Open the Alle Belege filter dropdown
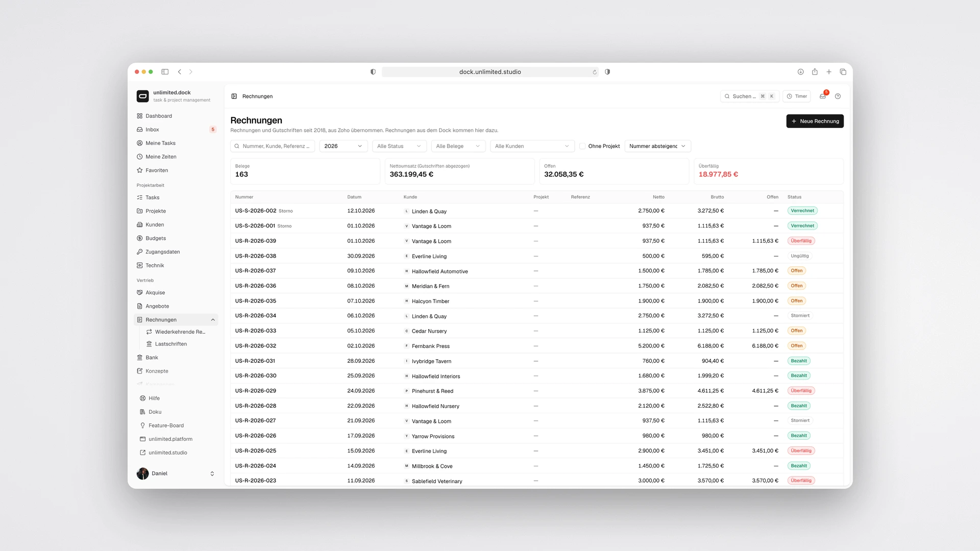 coord(458,146)
